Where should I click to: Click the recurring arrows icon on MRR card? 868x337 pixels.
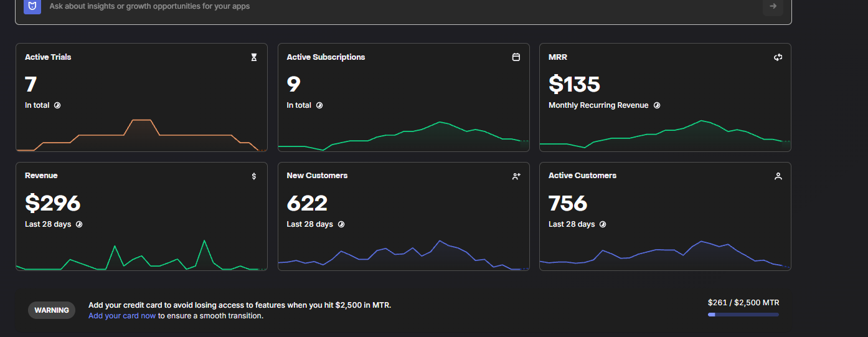point(778,57)
